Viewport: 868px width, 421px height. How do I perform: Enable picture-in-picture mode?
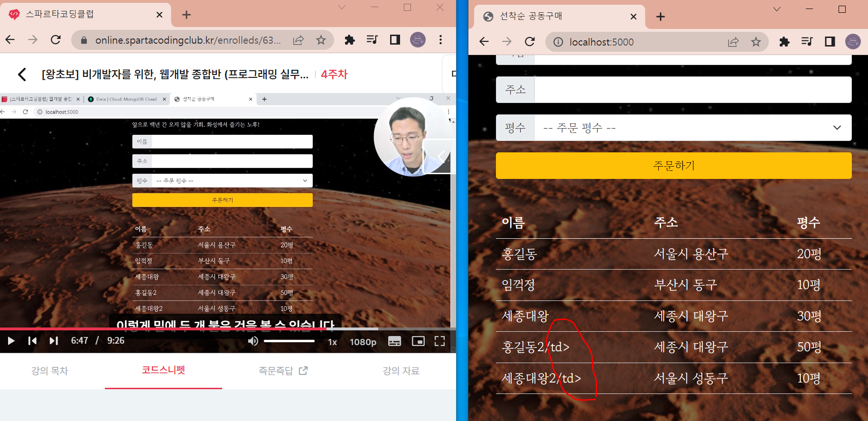point(418,341)
